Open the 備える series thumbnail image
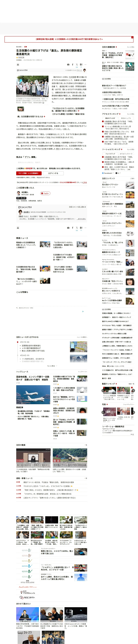This screenshot has height=644, width=138. [x=130, y=67]
